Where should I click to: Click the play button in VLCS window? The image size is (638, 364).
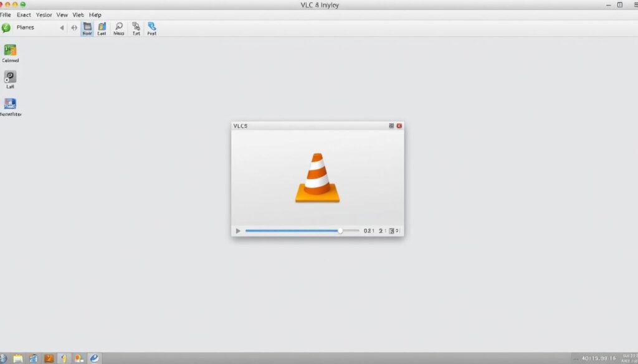pyautogui.click(x=238, y=231)
